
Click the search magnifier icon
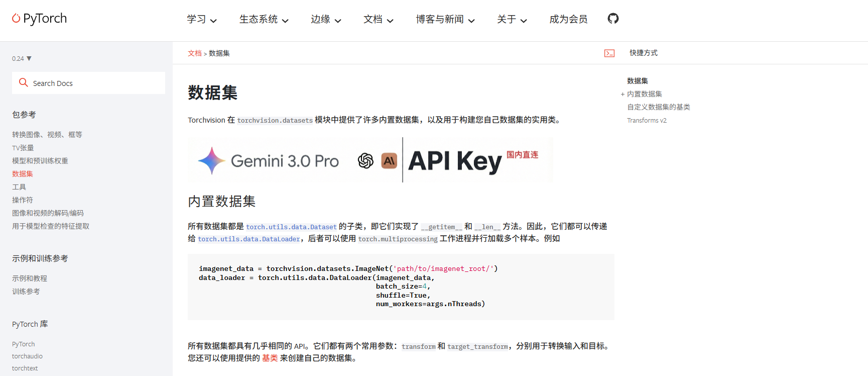click(23, 82)
